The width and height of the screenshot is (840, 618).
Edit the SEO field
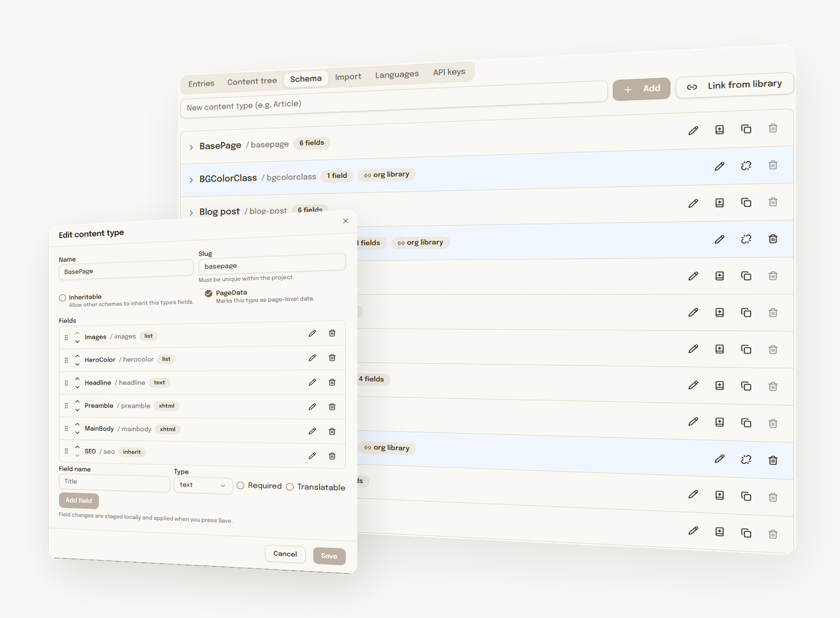pos(312,456)
